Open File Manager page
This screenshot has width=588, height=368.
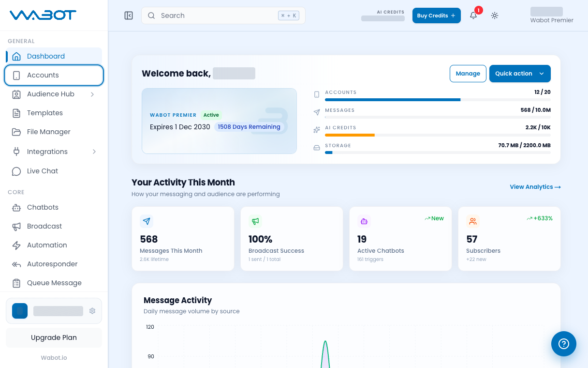coord(54,132)
